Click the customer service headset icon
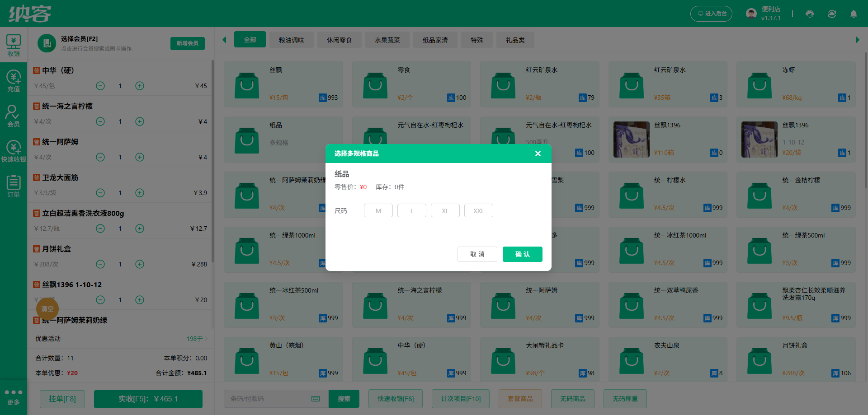The image size is (868, 415). pos(810,14)
